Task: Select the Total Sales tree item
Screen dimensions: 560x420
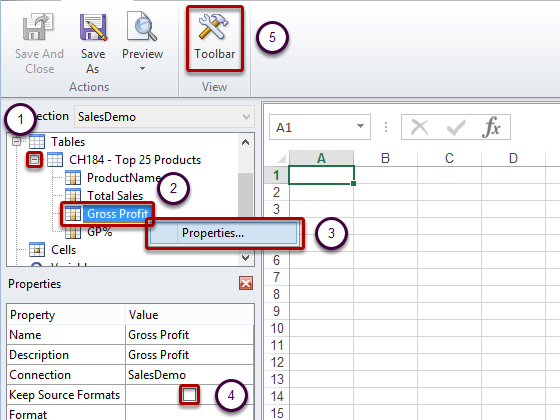Action: coord(115,196)
